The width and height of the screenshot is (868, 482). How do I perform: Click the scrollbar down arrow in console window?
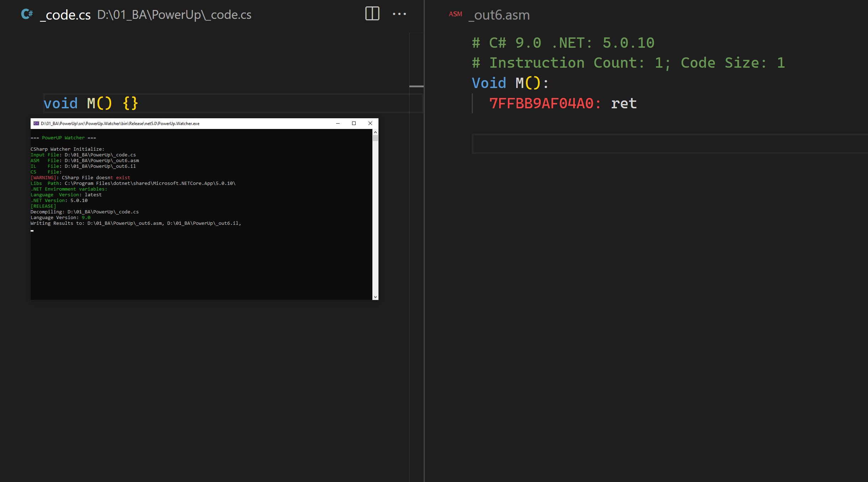point(376,296)
